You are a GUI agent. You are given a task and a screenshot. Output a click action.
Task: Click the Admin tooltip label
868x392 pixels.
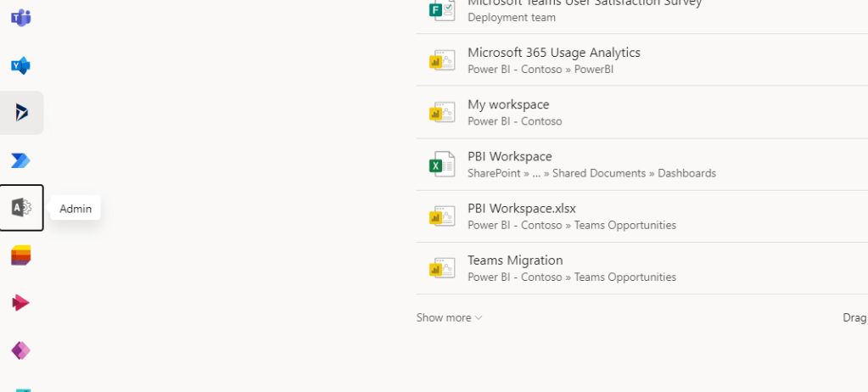click(x=76, y=209)
